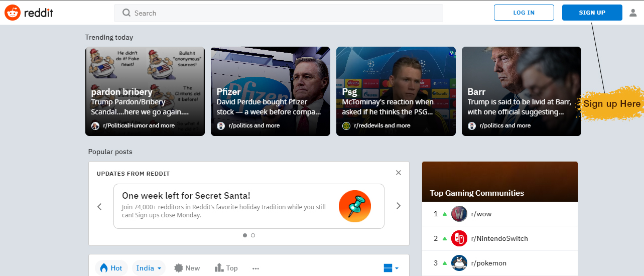Click 'r/PoliticalHumor and more' text

click(139, 125)
